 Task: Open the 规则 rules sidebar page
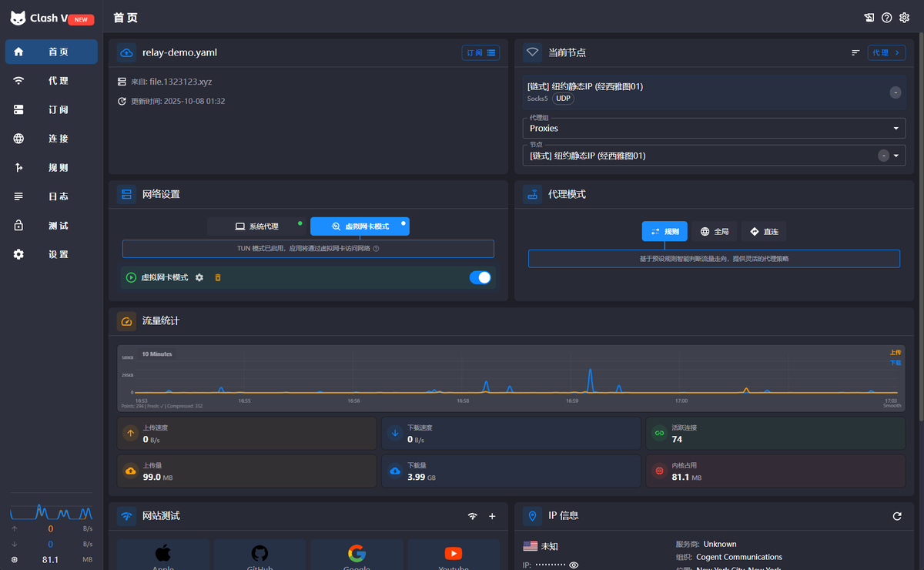[51, 167]
